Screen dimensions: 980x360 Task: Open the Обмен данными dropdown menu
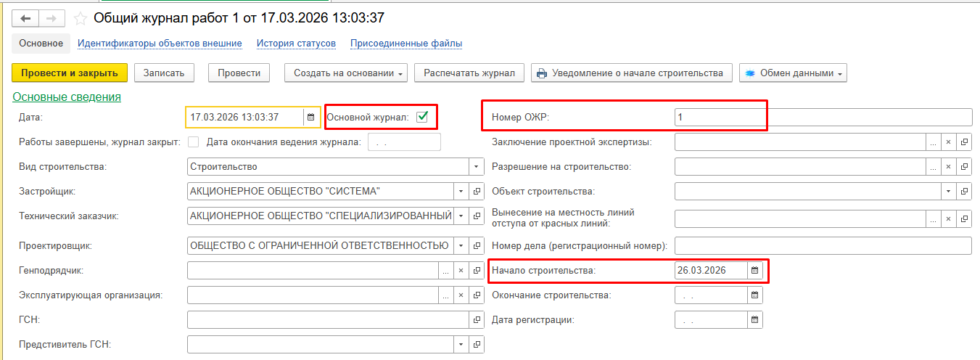pos(793,73)
